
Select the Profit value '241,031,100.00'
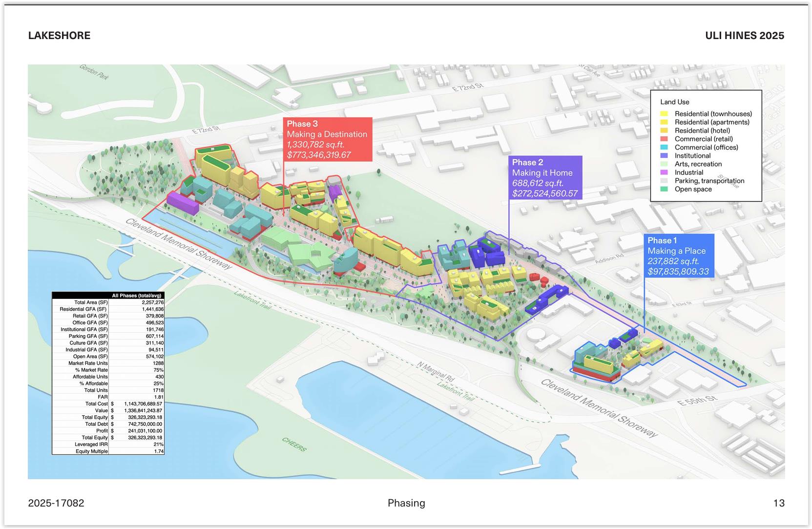[x=145, y=431]
